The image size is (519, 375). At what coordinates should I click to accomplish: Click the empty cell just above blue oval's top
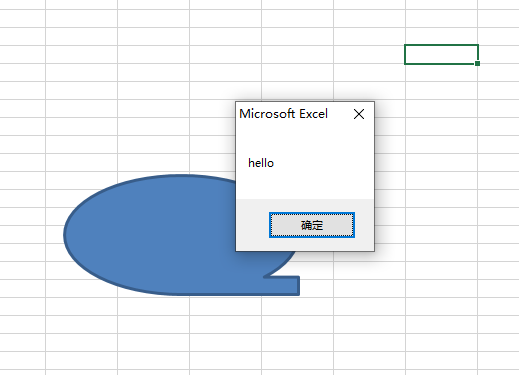pos(153,162)
